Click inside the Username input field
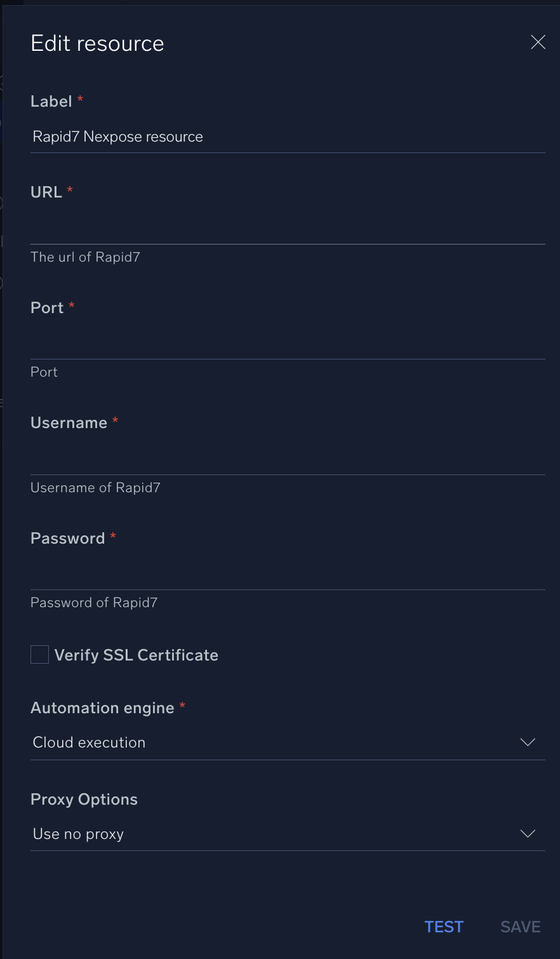560x959 pixels. [286, 459]
